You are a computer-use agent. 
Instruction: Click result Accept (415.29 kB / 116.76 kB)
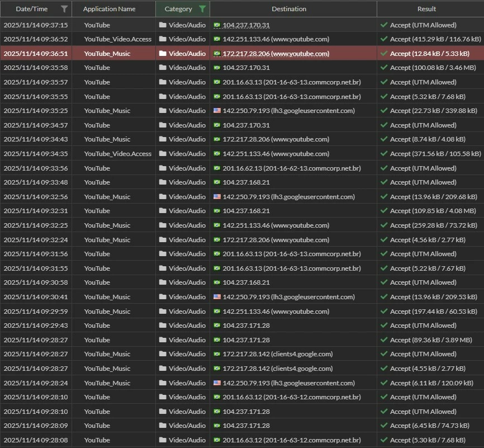(435, 39)
